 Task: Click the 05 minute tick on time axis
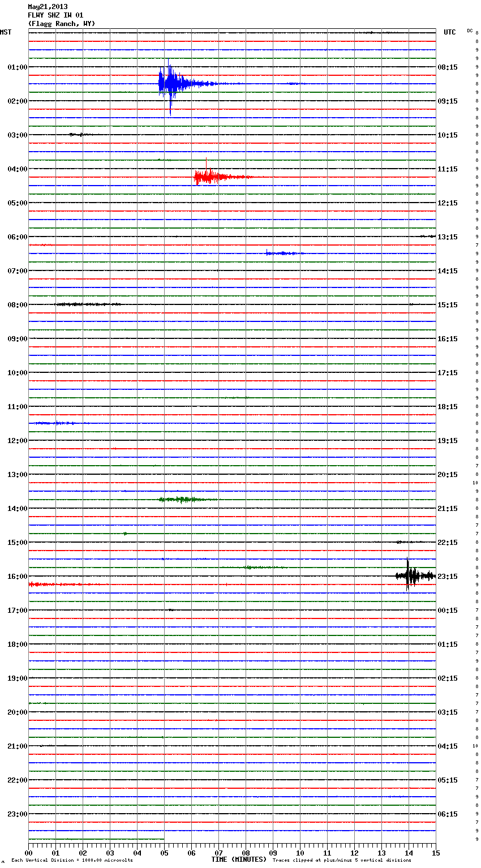tap(164, 853)
